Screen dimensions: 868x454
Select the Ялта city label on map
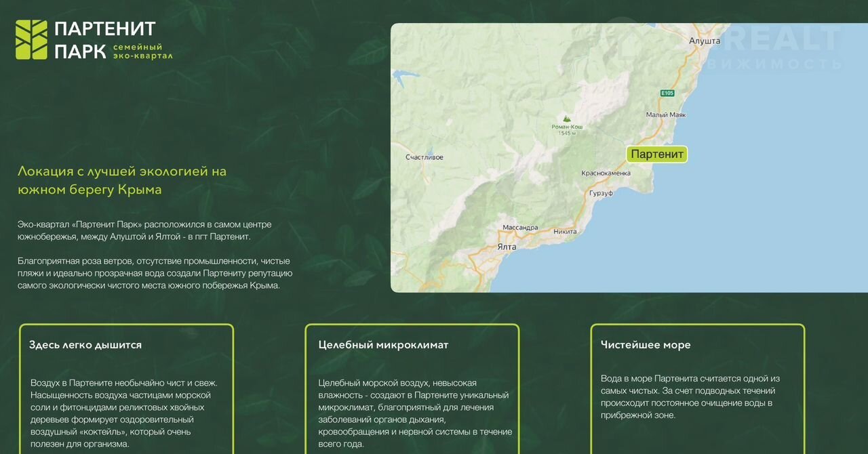pos(505,247)
